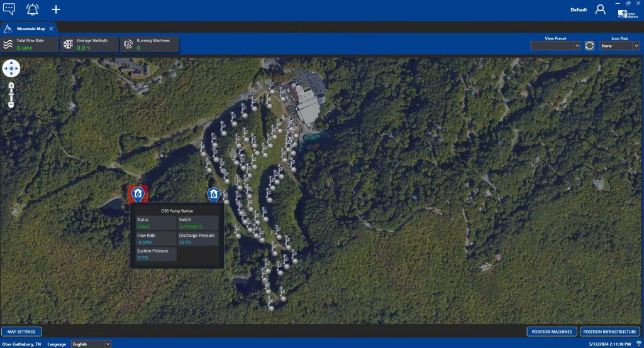Select the red OB3 Pump Station marker
Viewport: 644px width, 348px height.
point(137,194)
